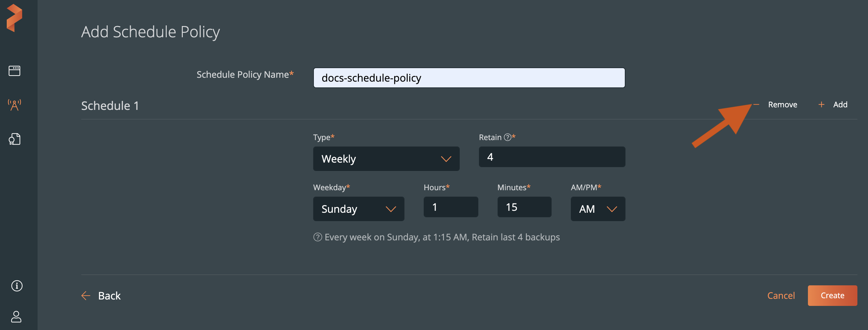Open the antenna broadcast icon in sidebar
This screenshot has height=330, width=868.
[x=14, y=105]
